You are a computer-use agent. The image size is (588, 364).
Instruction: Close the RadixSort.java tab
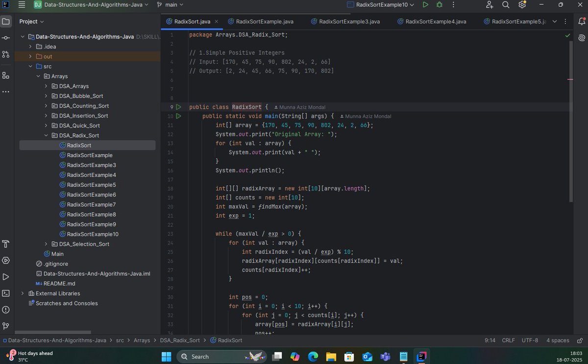pos(217,22)
